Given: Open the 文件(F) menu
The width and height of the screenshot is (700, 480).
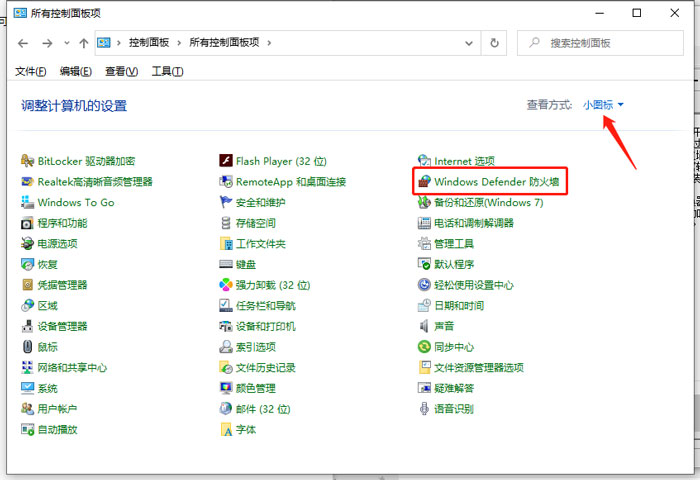Looking at the screenshot, I should pyautogui.click(x=30, y=71).
